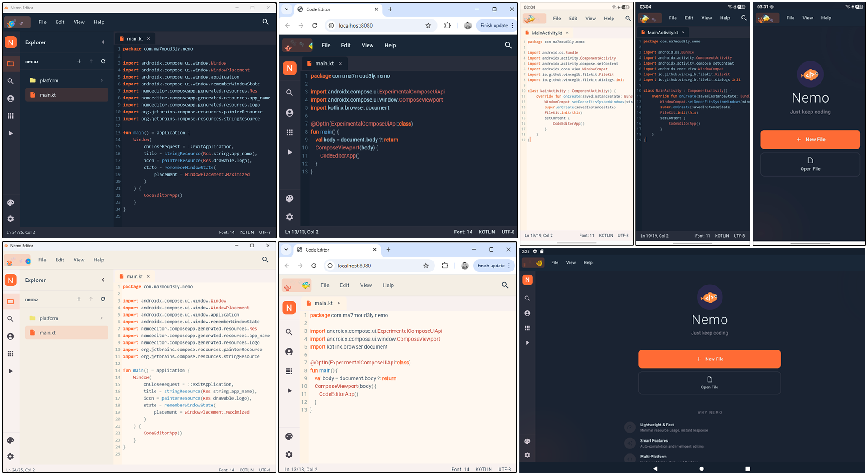The height and width of the screenshot is (476, 868).
Task: Open View menu in phone welcome screen
Action: (x=807, y=18)
